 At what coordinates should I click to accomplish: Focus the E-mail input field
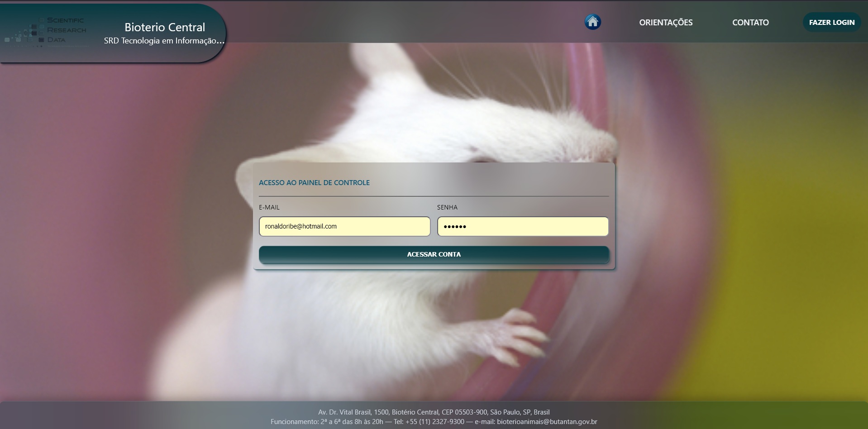[344, 226]
